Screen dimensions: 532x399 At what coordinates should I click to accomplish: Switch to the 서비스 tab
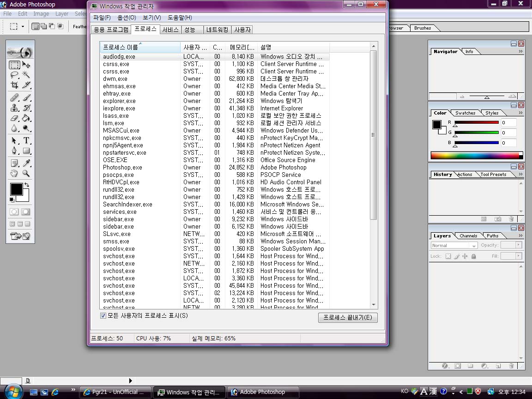(x=170, y=30)
